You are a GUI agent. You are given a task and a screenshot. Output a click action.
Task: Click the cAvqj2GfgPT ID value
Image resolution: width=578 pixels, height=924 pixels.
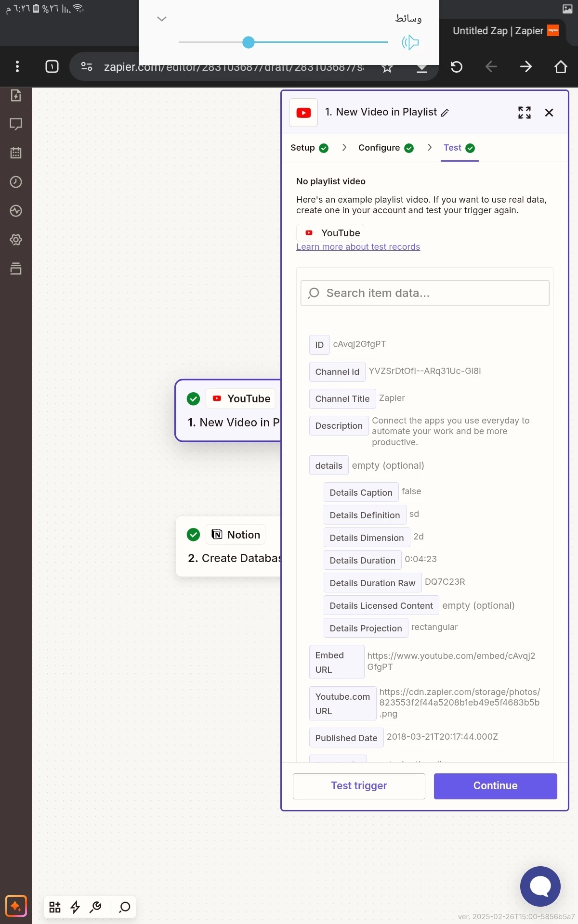point(359,344)
